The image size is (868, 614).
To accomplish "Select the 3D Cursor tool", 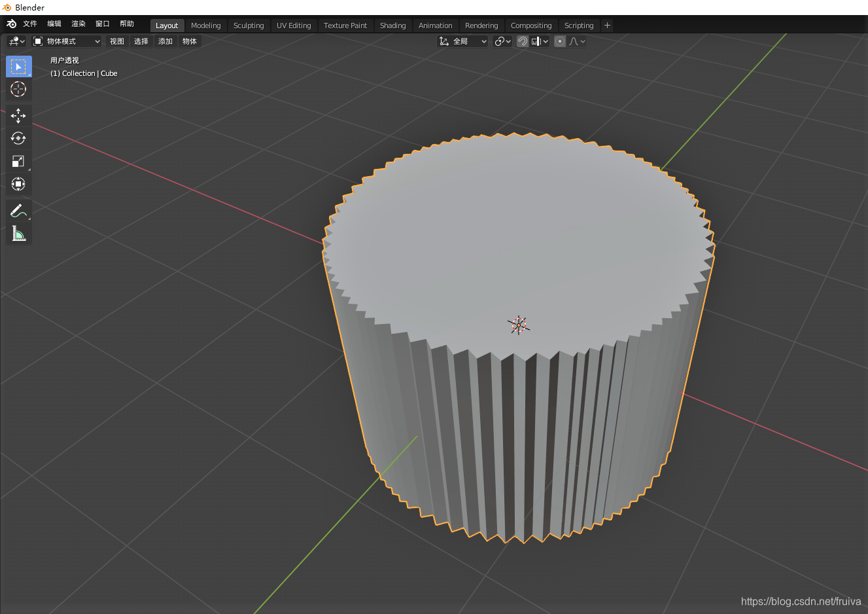I will point(18,89).
